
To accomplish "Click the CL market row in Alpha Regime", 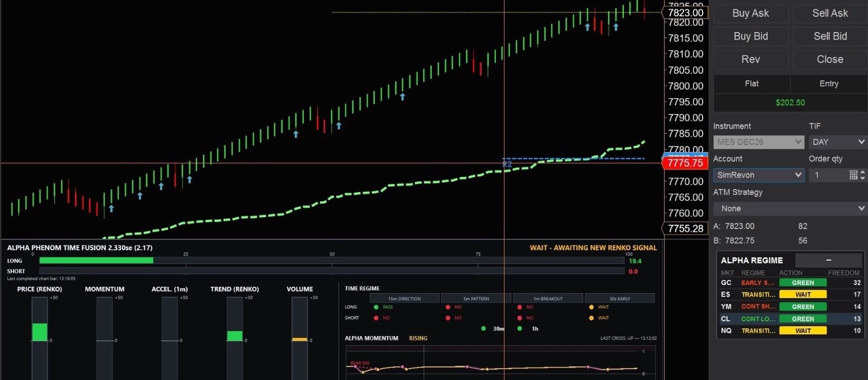I will (790, 319).
